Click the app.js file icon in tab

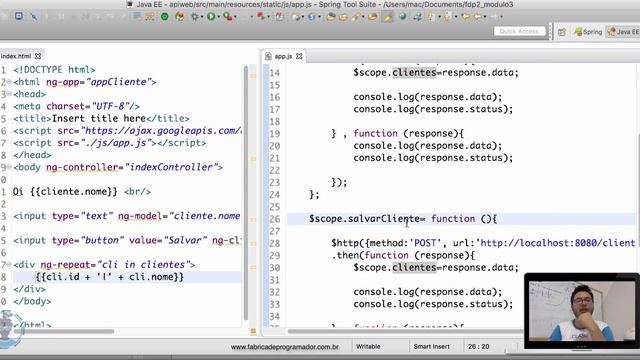point(268,56)
